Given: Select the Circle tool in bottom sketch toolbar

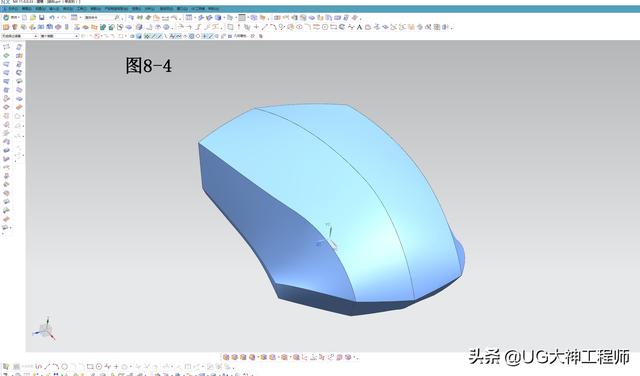Looking at the screenshot, I should (x=64, y=367).
